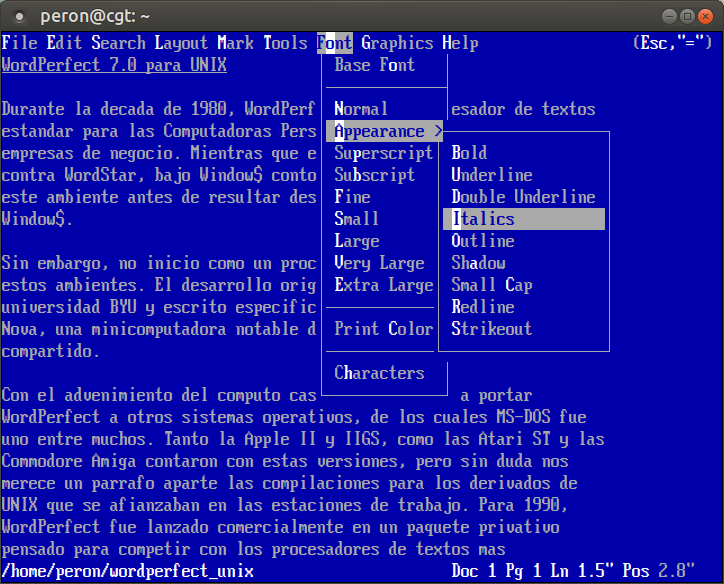Image resolution: width=724 pixels, height=584 pixels.
Task: Click the file path /home/peron/wordperfect_unix
Action: [x=127, y=572]
